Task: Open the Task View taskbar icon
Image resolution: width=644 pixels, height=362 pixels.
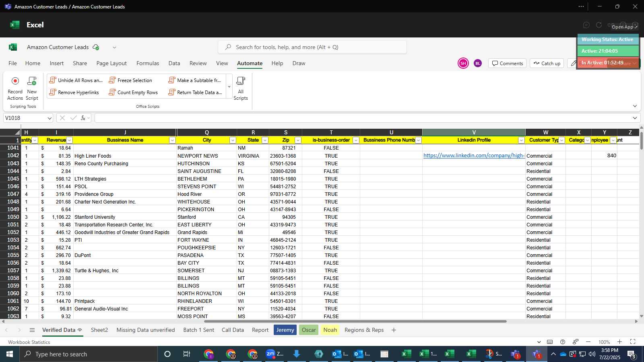Action: coord(187,354)
